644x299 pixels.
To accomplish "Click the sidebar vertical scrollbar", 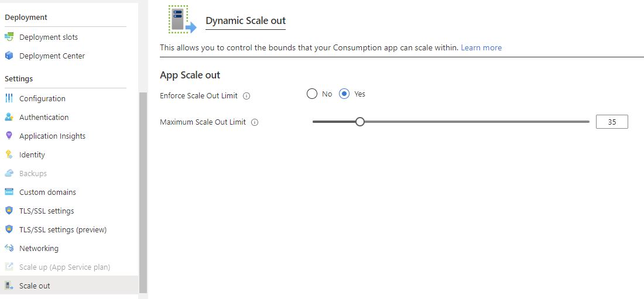I will click(143, 193).
